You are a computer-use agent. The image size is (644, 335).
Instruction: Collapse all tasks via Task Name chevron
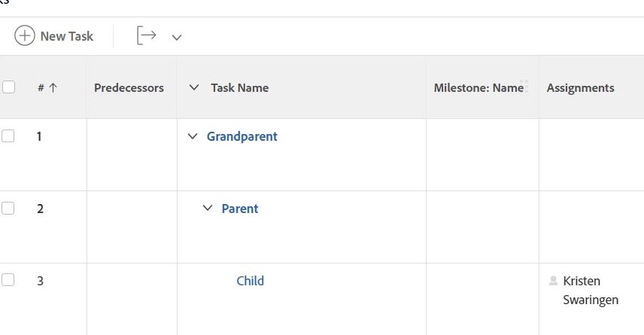pyautogui.click(x=194, y=87)
